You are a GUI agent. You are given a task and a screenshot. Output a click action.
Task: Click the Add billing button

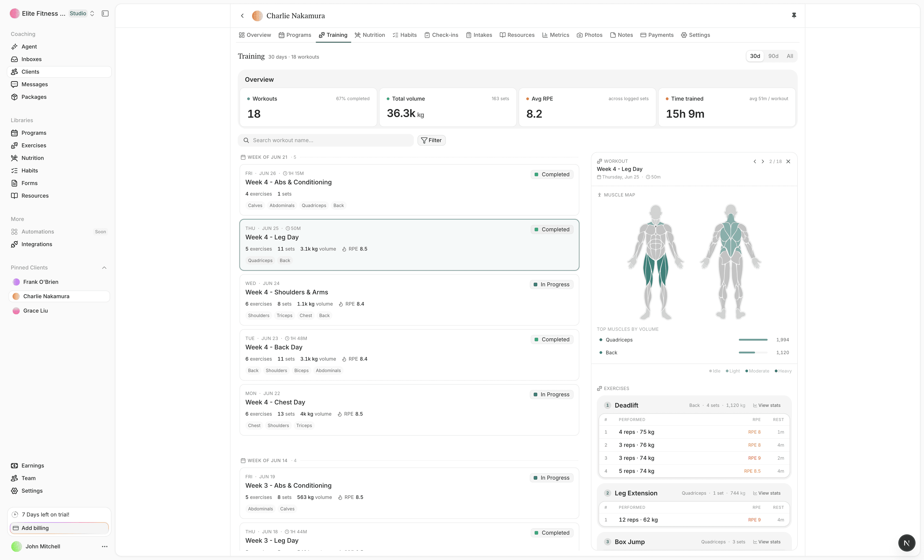[59, 528]
